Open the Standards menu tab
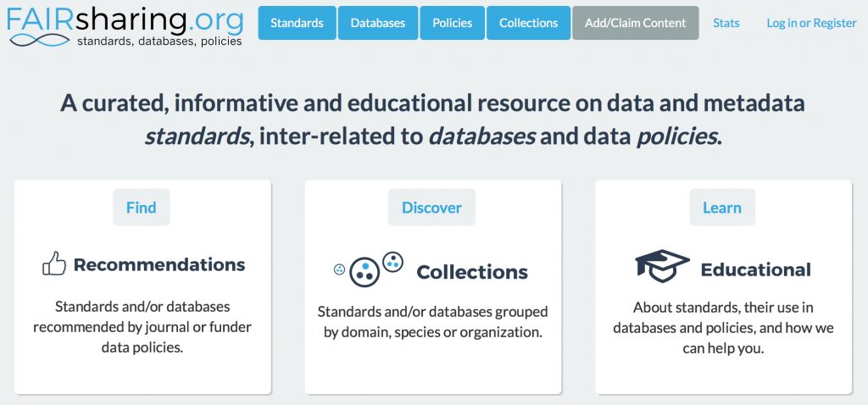 [297, 23]
